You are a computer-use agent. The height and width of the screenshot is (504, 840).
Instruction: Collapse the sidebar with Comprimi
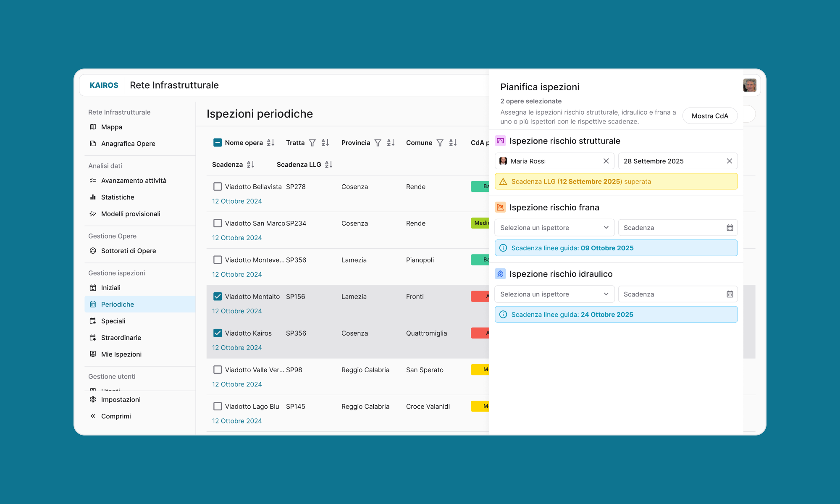click(x=115, y=416)
